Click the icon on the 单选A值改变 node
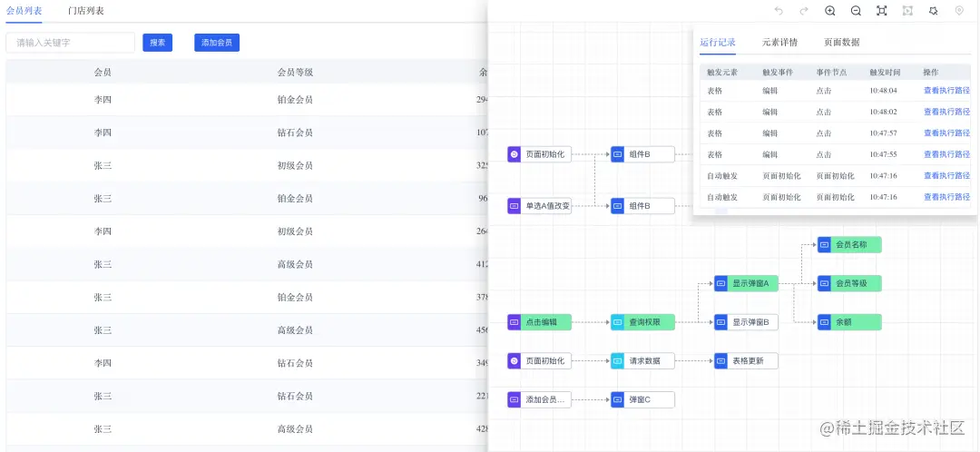 514,206
